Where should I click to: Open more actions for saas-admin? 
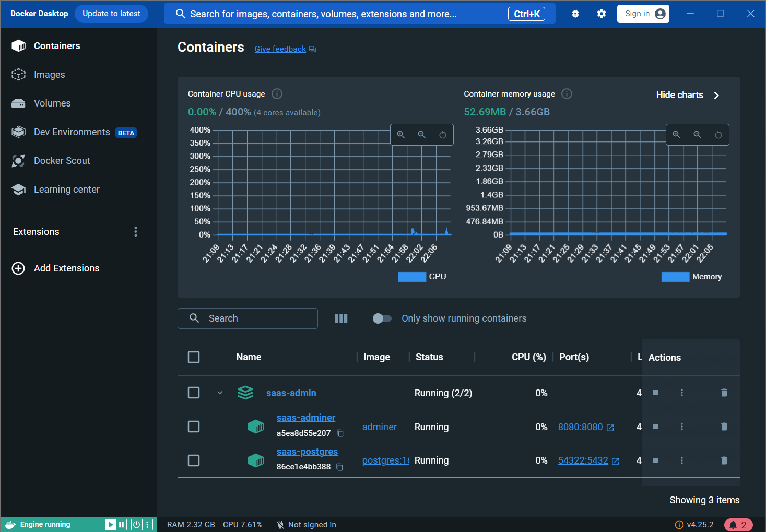[x=682, y=393]
